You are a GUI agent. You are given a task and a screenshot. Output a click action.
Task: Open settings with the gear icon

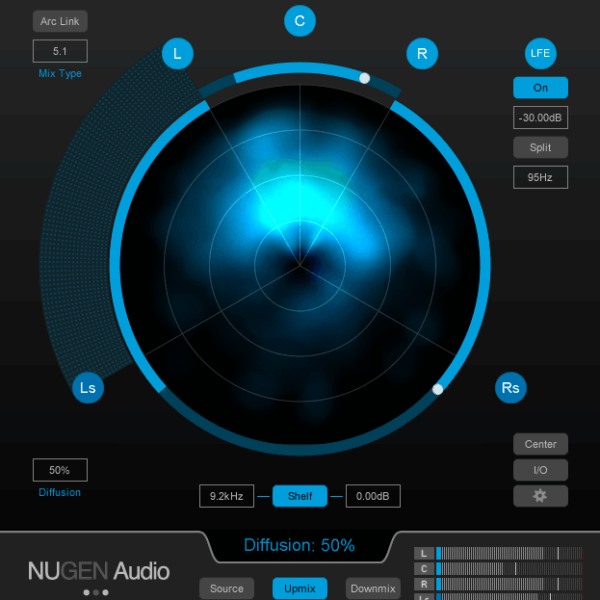click(x=540, y=496)
